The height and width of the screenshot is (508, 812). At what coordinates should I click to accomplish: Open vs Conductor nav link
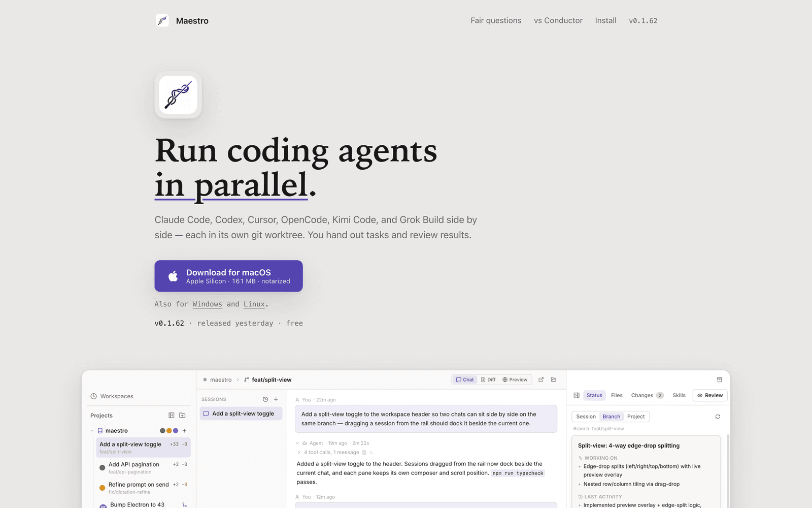558,20
